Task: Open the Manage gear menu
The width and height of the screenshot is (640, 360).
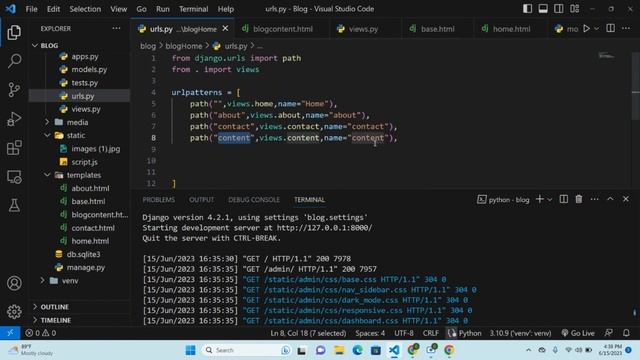Action: tap(14, 311)
